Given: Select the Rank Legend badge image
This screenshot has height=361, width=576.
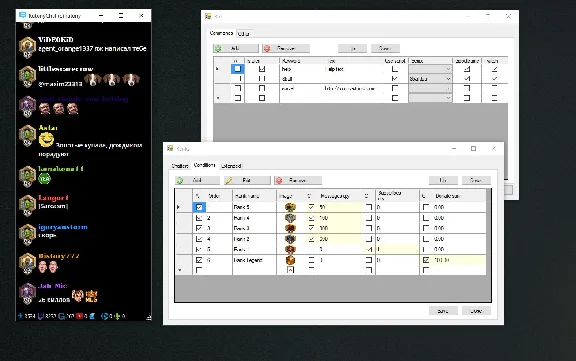Looking at the screenshot, I should click(290, 260).
